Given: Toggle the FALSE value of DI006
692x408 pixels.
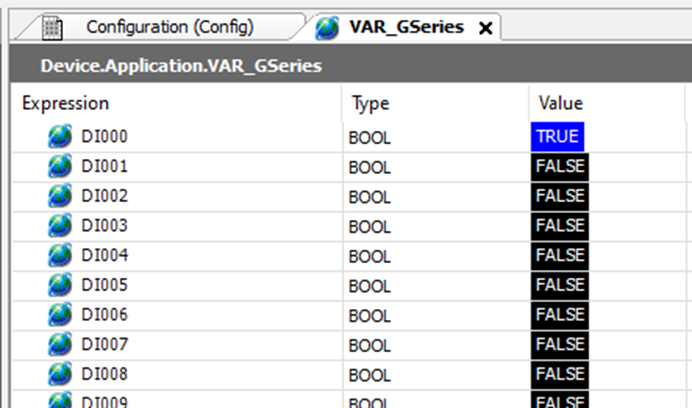Looking at the screenshot, I should pyautogui.click(x=559, y=316).
